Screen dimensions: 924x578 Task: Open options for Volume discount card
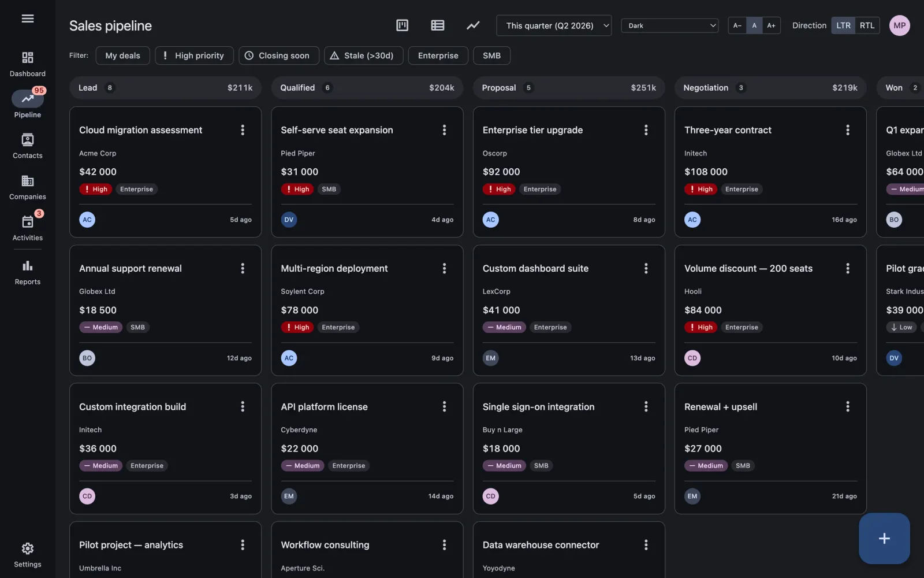tap(848, 268)
